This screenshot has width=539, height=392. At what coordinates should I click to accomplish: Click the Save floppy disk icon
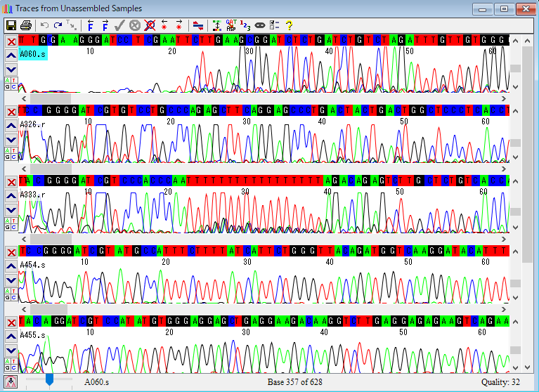coord(11,25)
